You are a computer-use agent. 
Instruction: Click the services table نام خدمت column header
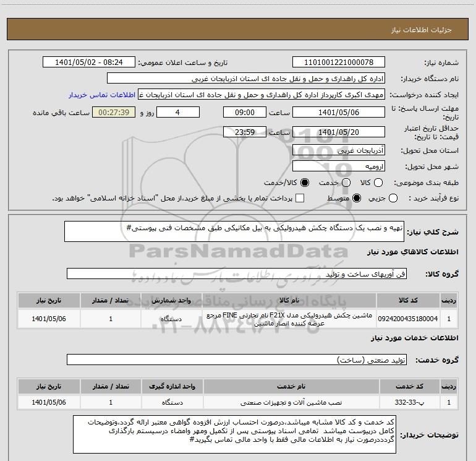tap(291, 387)
